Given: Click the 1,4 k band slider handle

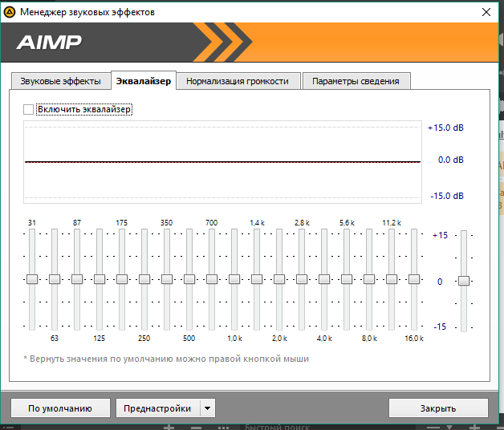Looking at the screenshot, I should point(257,279).
